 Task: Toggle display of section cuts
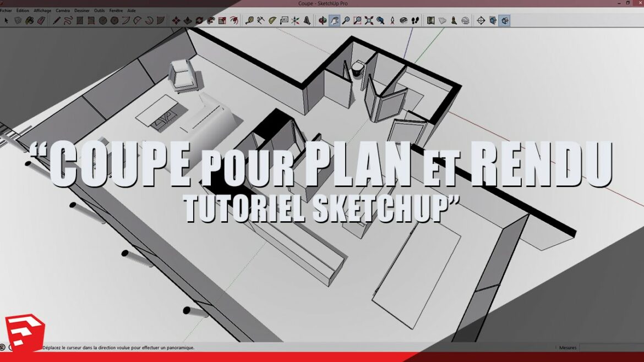click(454, 20)
